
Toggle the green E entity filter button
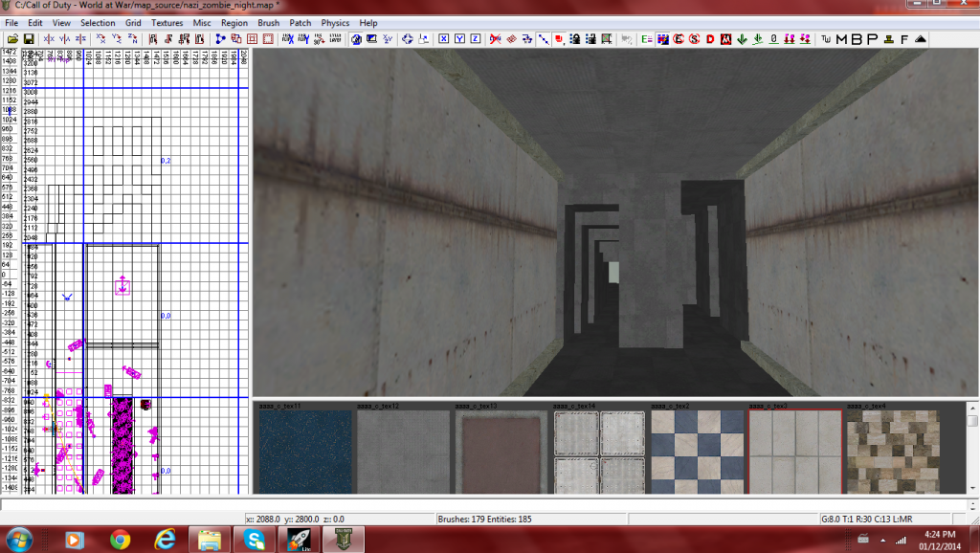point(647,38)
